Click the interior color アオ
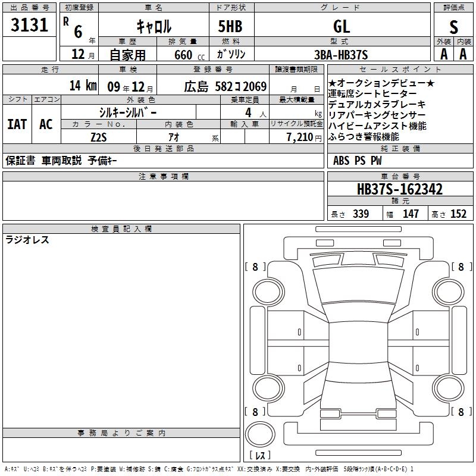This screenshot has width=476, height=476. (x=174, y=137)
